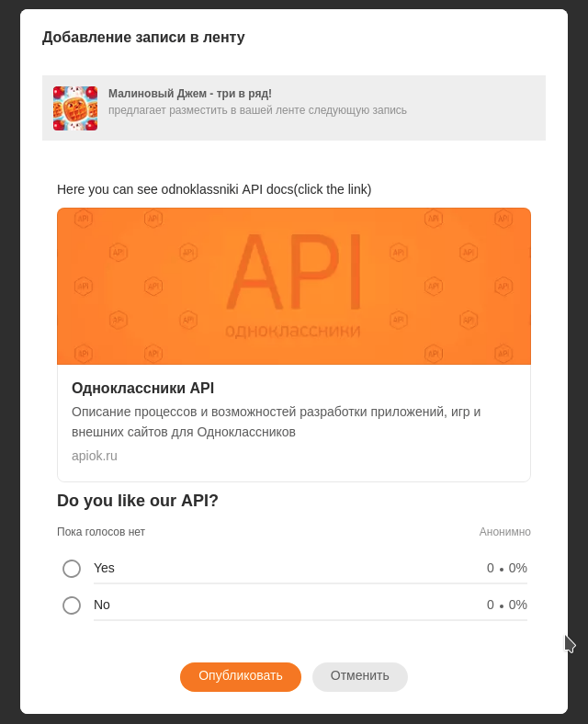Select the No radio button

72,605
